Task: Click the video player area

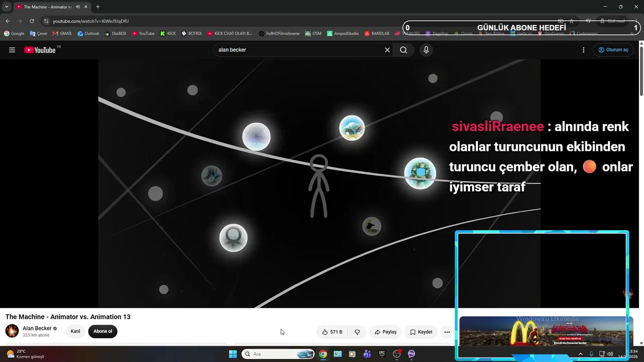Action: point(319,184)
